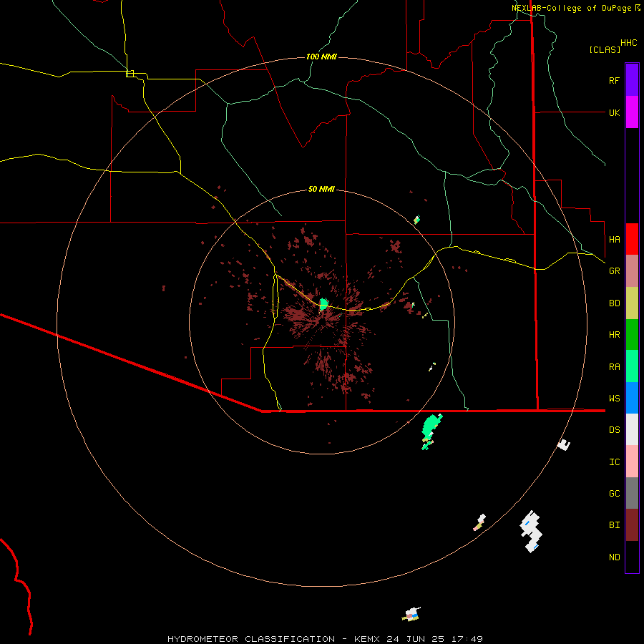Click the purple RF color swatch
The width and height of the screenshot is (644, 644).
coord(632,80)
